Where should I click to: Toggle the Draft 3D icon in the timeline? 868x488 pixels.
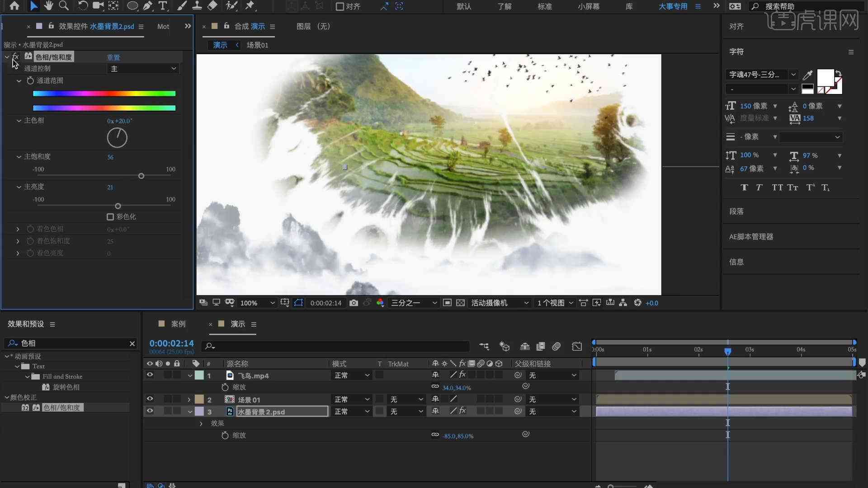[504, 346]
